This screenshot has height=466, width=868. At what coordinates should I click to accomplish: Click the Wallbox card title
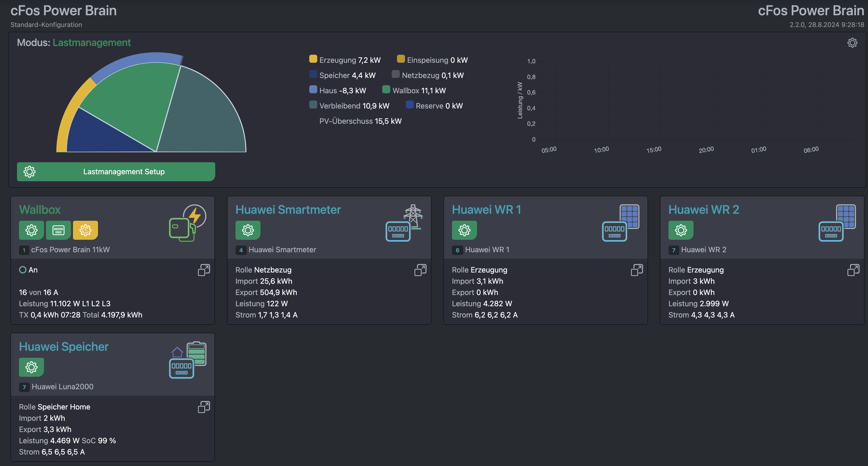pos(40,209)
